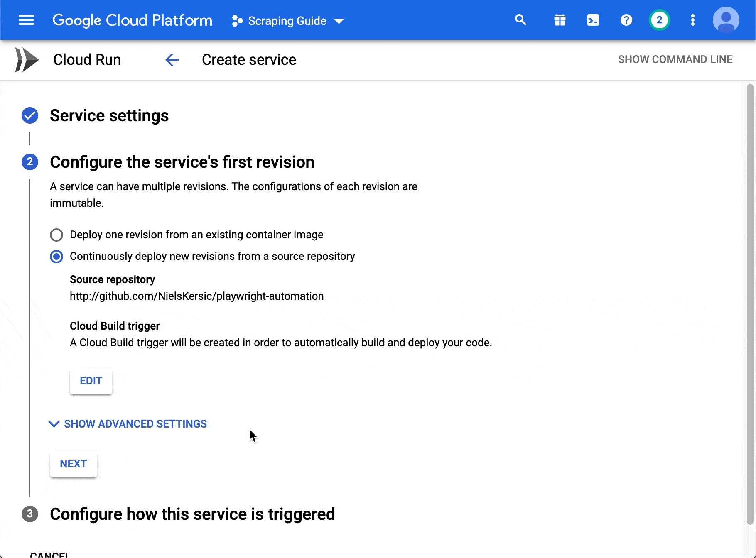Expand SHOW ADVANCED SETTINGS
Viewport: 756px width, 558px height.
tap(128, 424)
